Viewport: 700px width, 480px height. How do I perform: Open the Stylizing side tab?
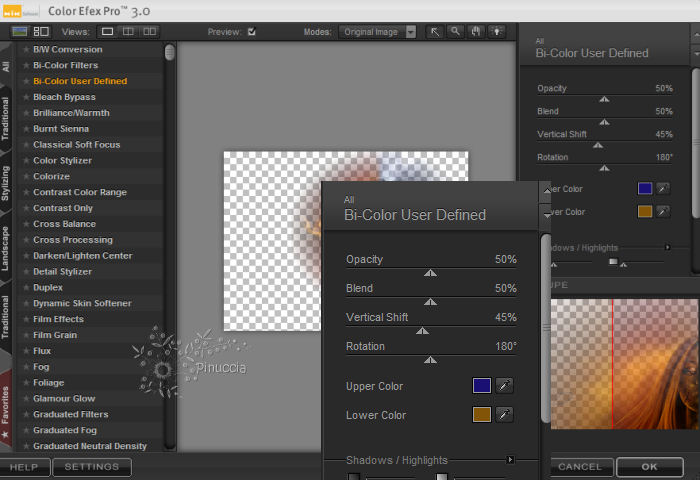5,183
